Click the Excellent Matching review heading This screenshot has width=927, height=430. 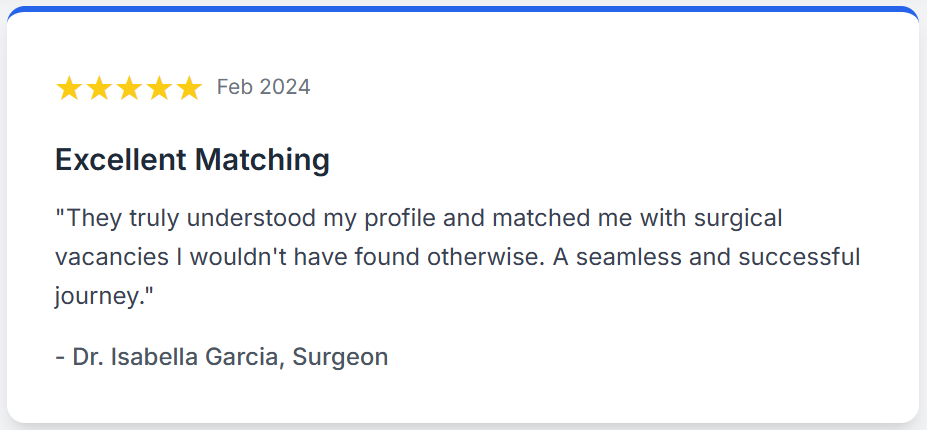coord(192,159)
